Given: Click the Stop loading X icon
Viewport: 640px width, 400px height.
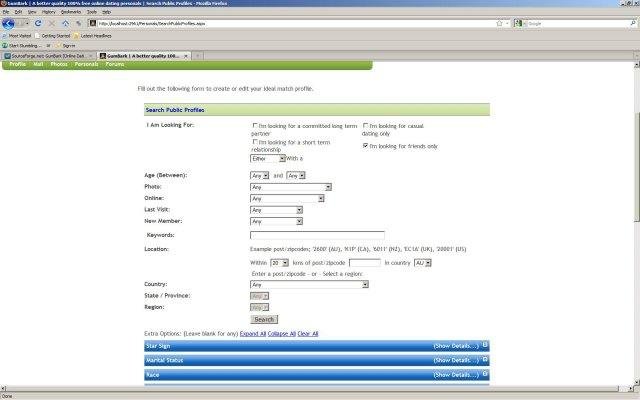Looking at the screenshot, I should coord(52,24).
